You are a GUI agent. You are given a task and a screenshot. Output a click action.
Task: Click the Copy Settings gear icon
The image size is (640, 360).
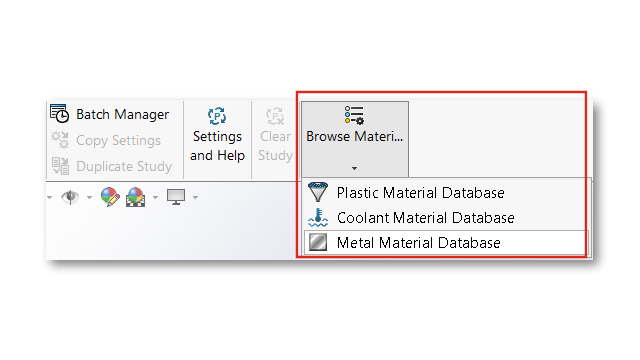[x=60, y=140]
